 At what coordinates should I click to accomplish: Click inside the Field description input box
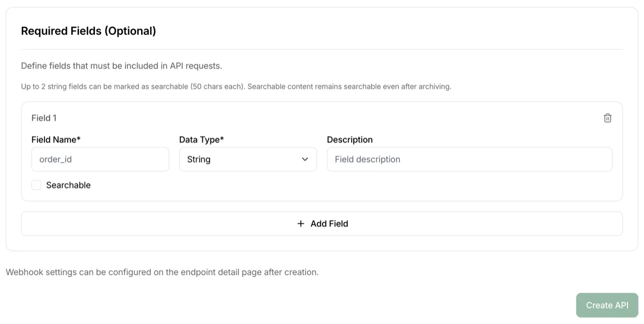(x=469, y=159)
